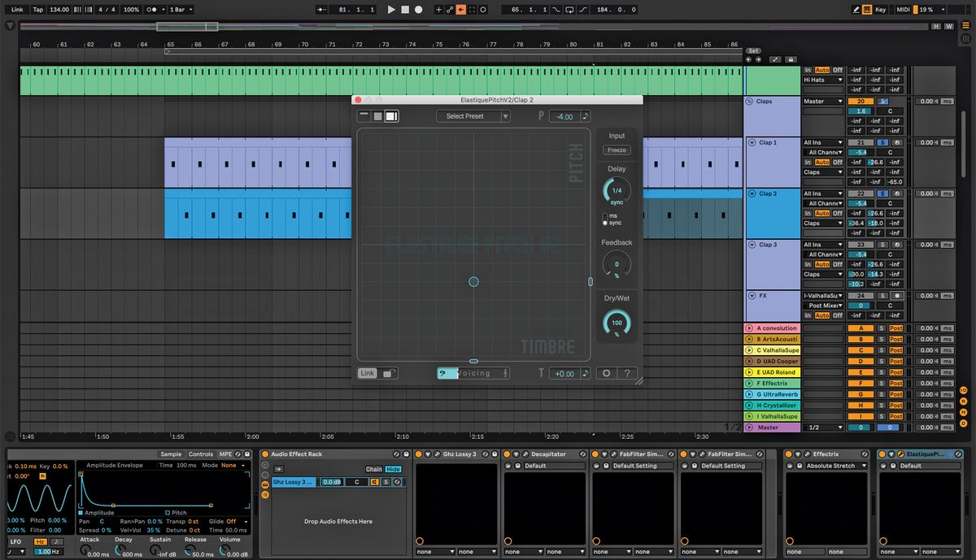Click the help question mark in ElastiquePitch
The width and height of the screenshot is (976, 560).
coord(626,373)
